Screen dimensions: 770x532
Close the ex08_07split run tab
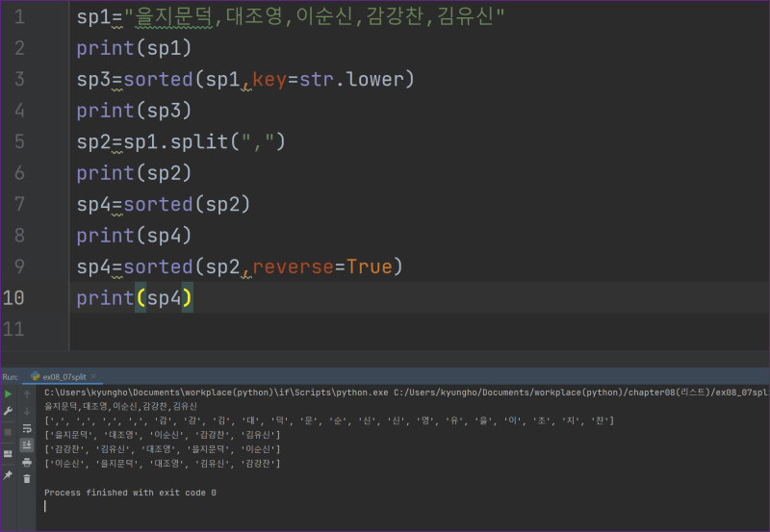point(93,376)
